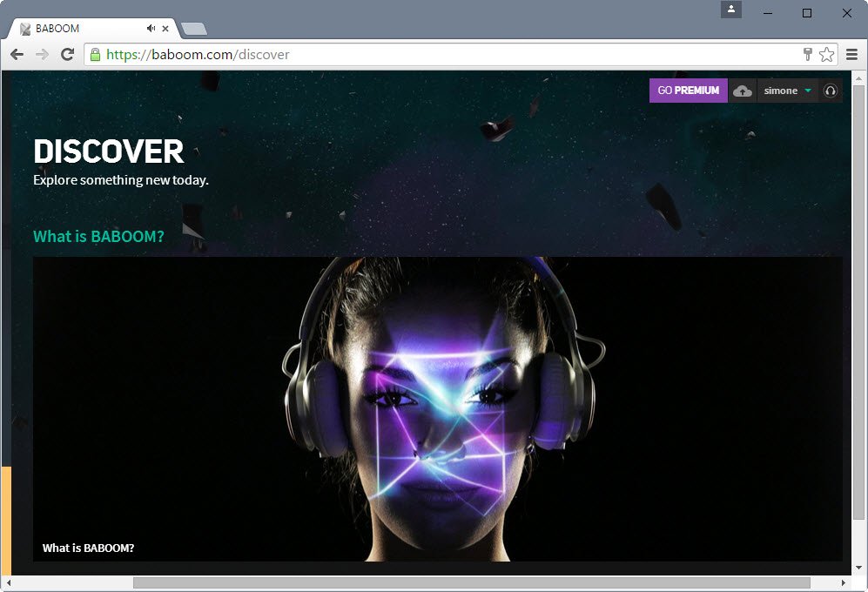Click the green padlock security icon
The image size is (868, 592).
(x=95, y=54)
